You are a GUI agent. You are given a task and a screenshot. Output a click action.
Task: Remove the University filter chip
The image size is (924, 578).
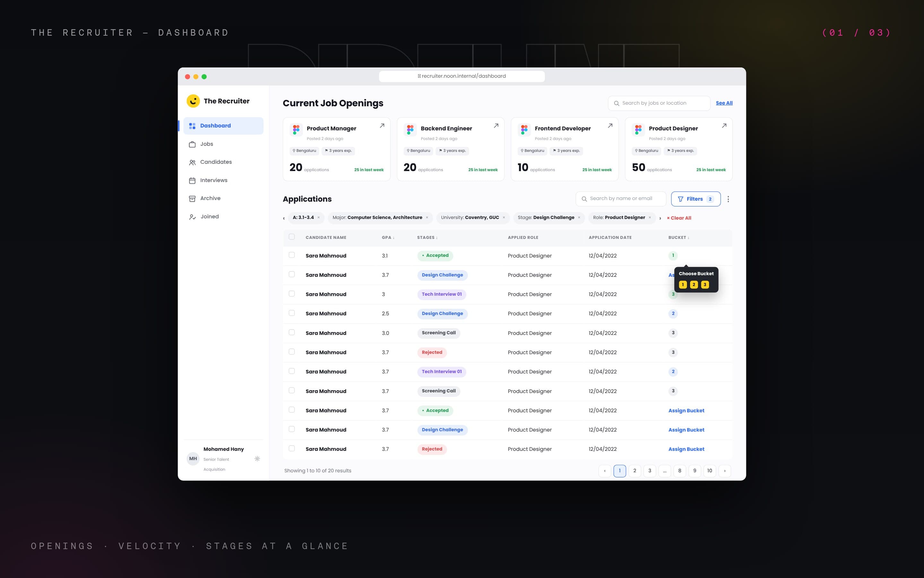(504, 217)
